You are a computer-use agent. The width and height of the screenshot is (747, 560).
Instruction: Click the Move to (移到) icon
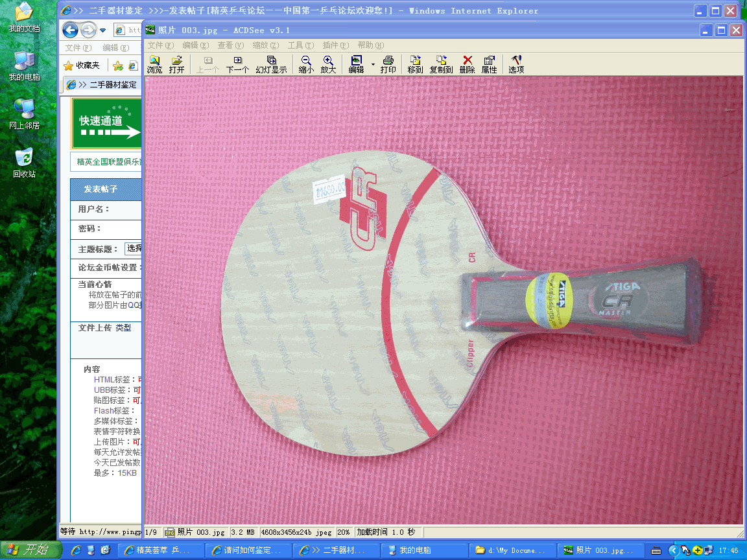click(x=415, y=64)
